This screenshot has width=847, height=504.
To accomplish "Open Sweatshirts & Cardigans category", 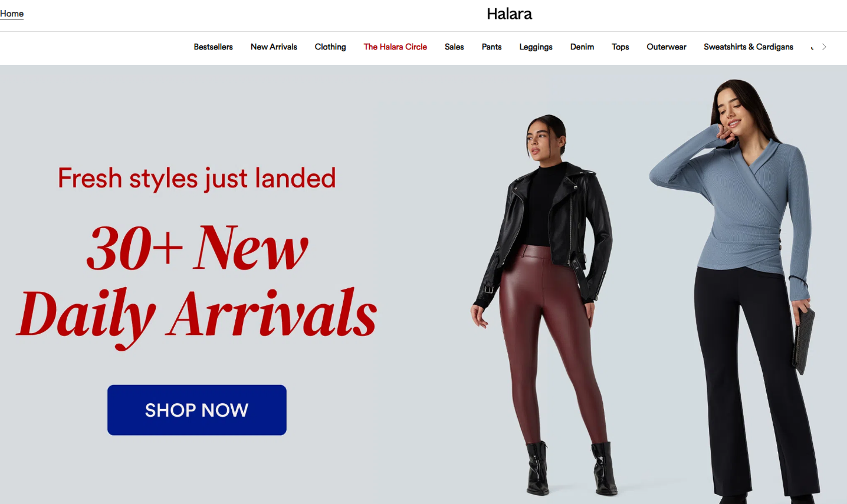I will click(x=748, y=47).
